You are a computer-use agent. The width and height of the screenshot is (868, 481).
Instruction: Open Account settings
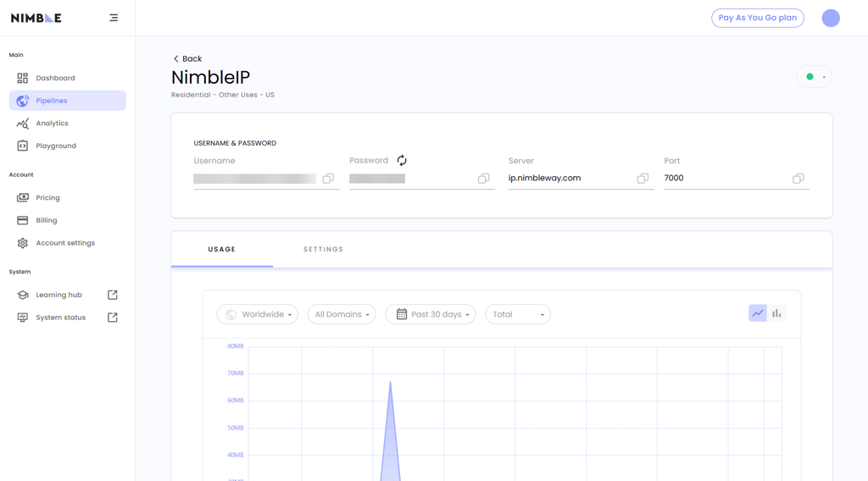point(68,243)
